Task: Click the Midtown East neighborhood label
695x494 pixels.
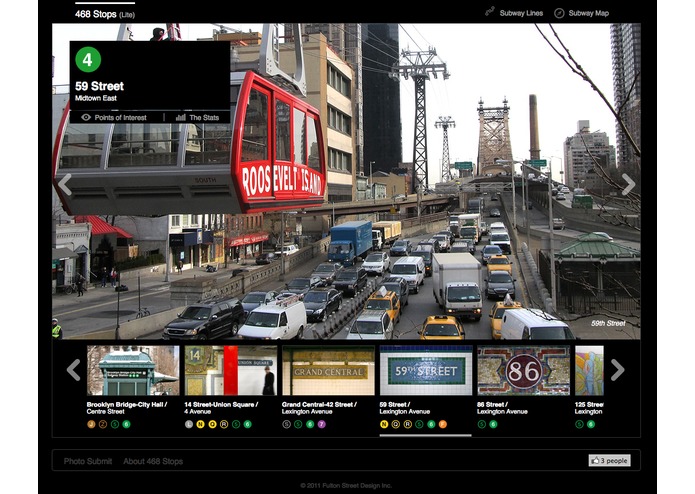Action: [96, 98]
